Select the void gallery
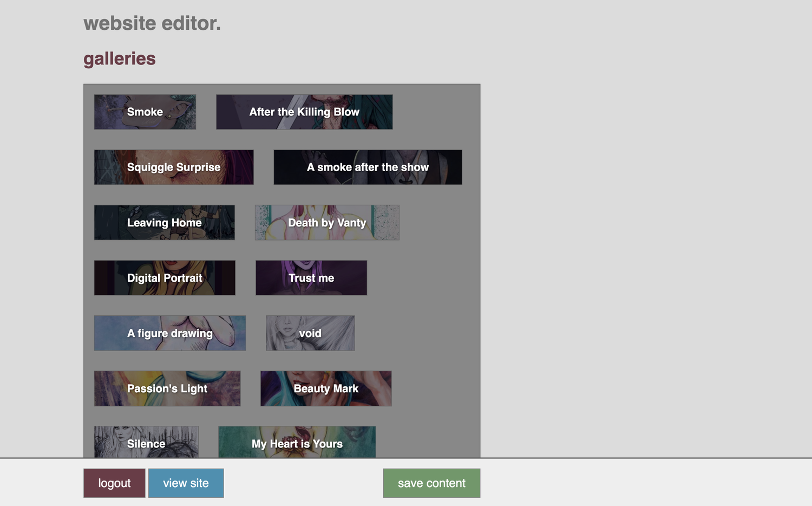The height and width of the screenshot is (506, 812). pos(310,333)
